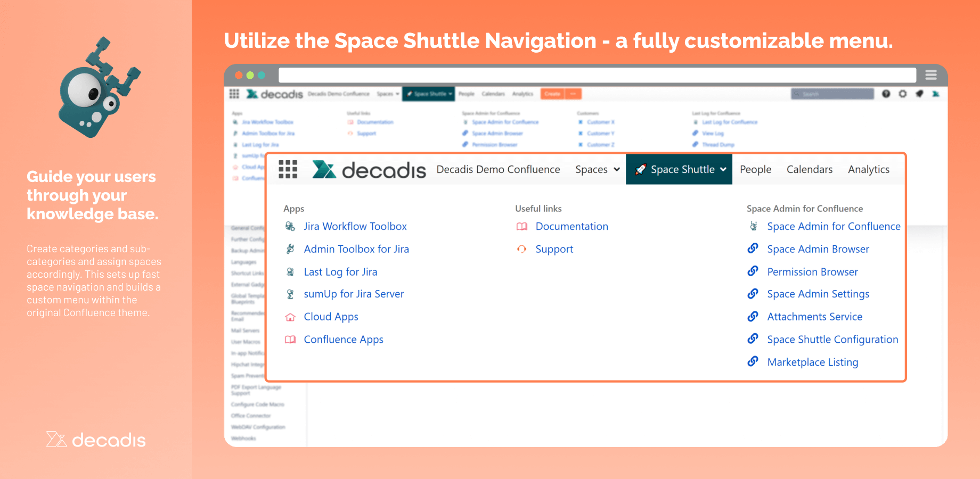Click the Search field in Confluence header

click(832, 94)
